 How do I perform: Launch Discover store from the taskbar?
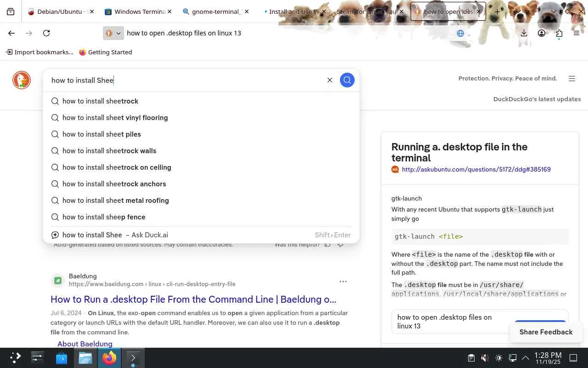click(62, 358)
